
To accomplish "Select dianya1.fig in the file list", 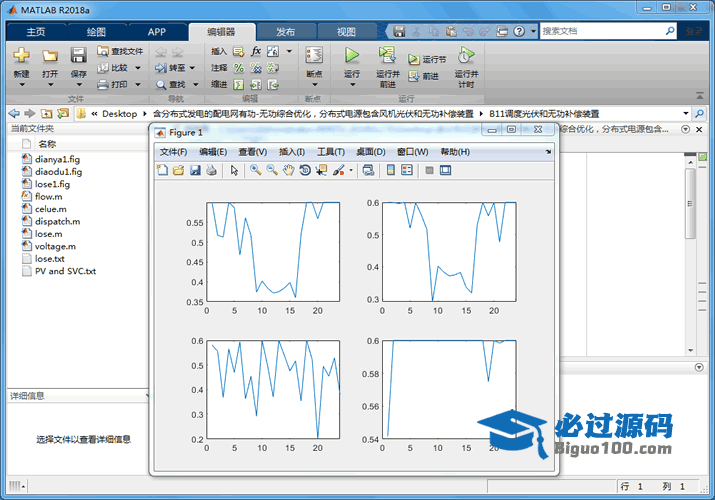I will pos(57,160).
